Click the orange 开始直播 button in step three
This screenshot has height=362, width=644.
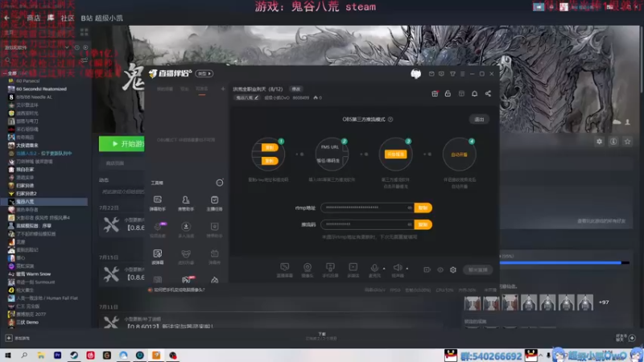(395, 154)
